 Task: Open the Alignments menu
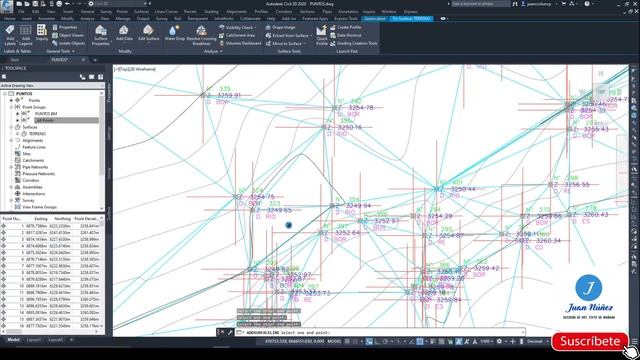pos(236,12)
